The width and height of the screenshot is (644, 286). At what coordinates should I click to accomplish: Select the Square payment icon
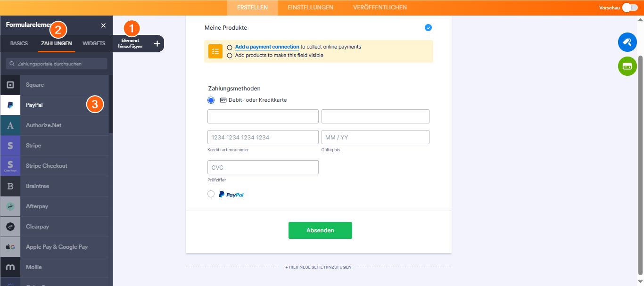click(x=10, y=85)
